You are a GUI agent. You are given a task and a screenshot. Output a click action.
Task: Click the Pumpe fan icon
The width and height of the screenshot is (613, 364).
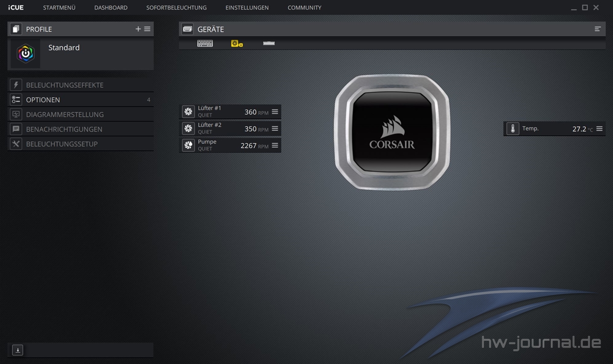click(x=188, y=145)
